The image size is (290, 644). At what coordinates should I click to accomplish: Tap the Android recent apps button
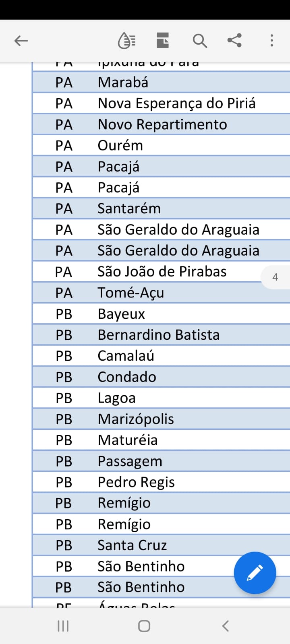(63, 626)
